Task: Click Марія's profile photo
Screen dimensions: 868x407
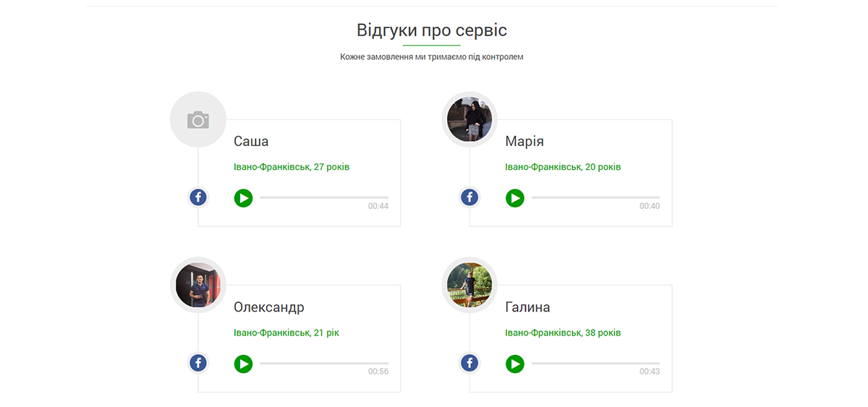Action: tap(469, 120)
